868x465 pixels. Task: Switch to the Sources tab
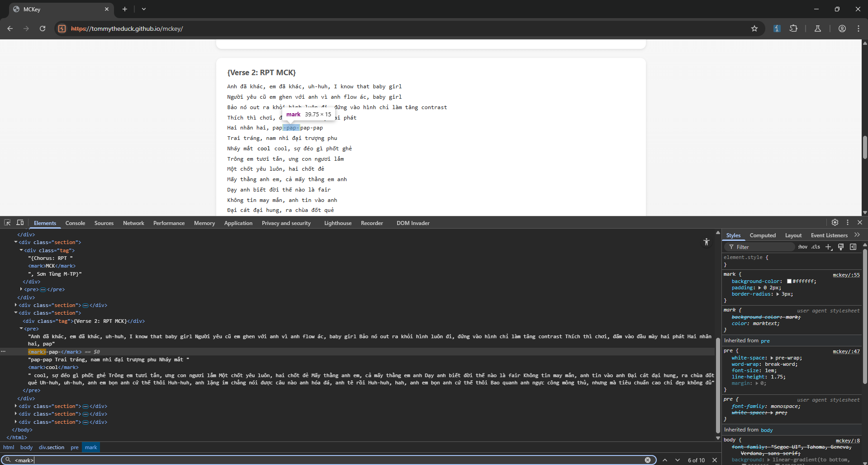click(x=104, y=223)
